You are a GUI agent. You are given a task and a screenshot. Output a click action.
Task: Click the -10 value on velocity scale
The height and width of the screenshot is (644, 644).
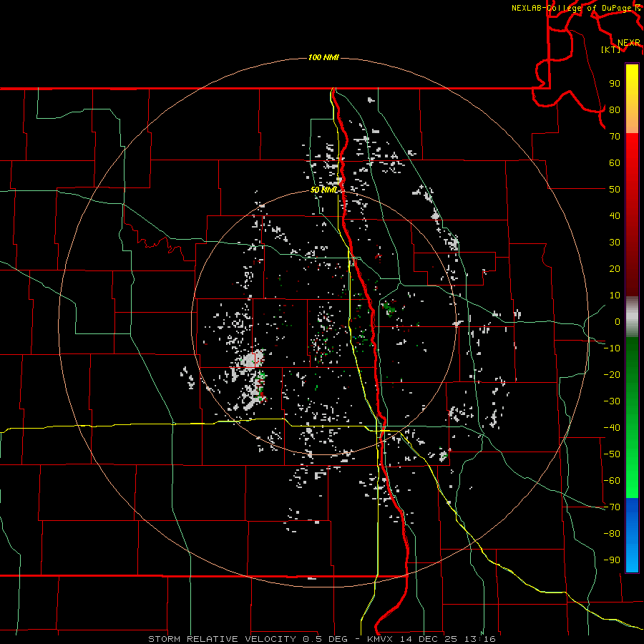[x=612, y=348]
